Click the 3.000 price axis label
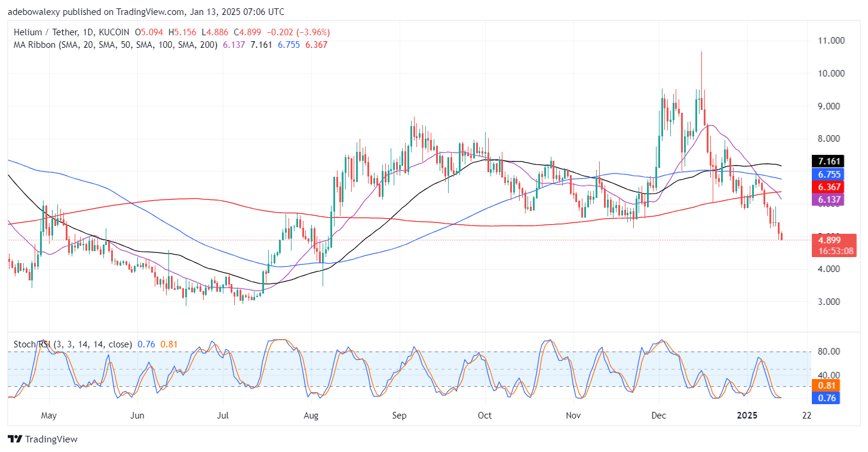Image resolution: width=868 pixels, height=452 pixels. (830, 302)
